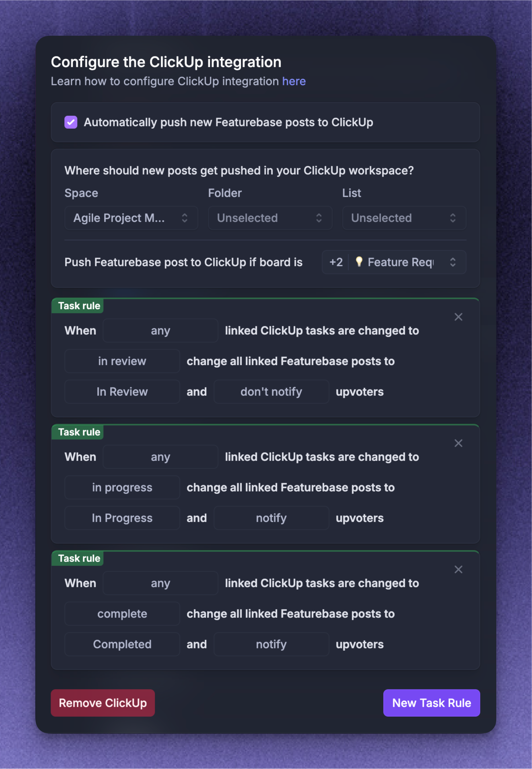The width and height of the screenshot is (532, 769).
Task: Click the Space dropdown chevron icon
Action: (185, 218)
